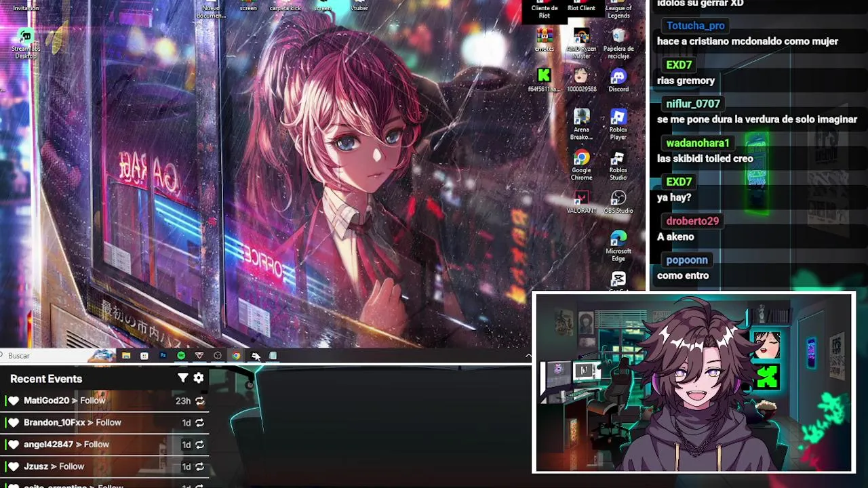Click chat message 'rias gremory'
The height and width of the screenshot is (488, 868).
tap(686, 81)
